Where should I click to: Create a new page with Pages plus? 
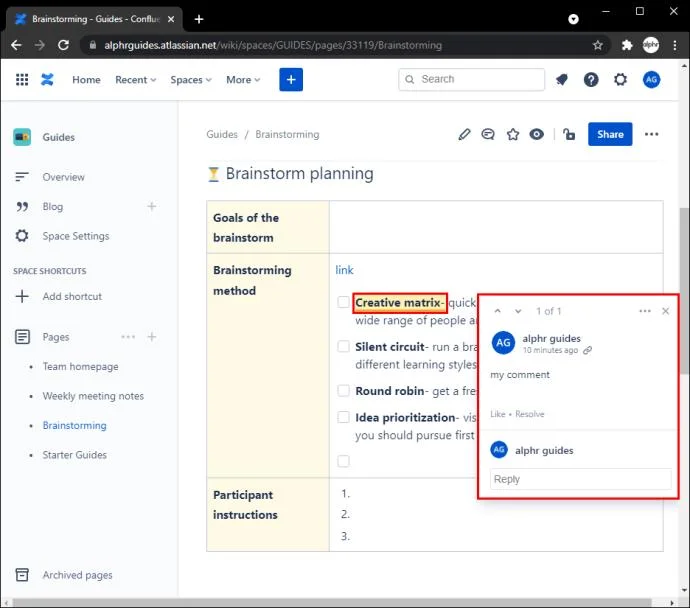click(x=151, y=337)
